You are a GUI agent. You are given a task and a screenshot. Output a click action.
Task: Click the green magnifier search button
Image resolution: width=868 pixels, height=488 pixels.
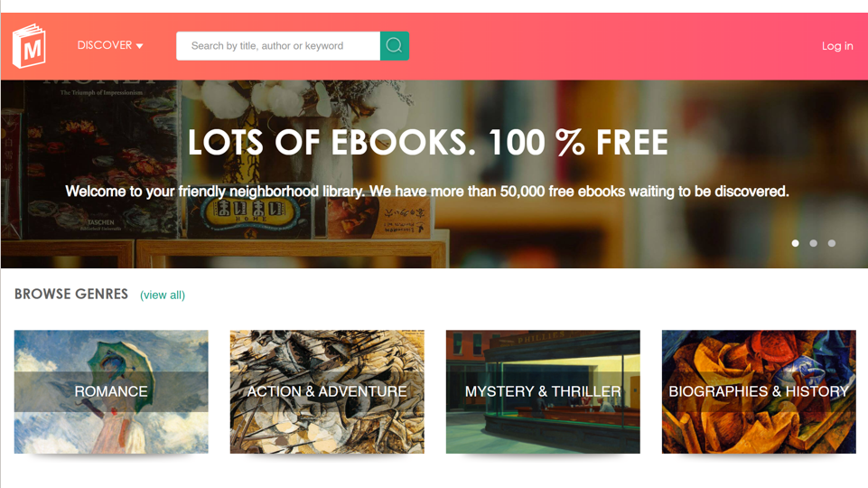(394, 46)
